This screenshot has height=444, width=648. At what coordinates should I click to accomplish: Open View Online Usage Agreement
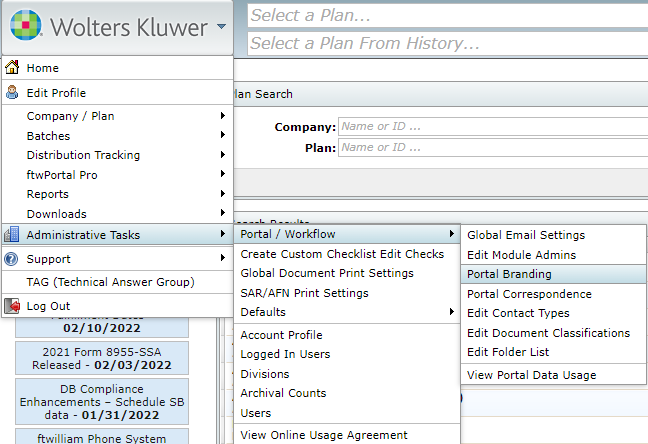click(x=347, y=435)
